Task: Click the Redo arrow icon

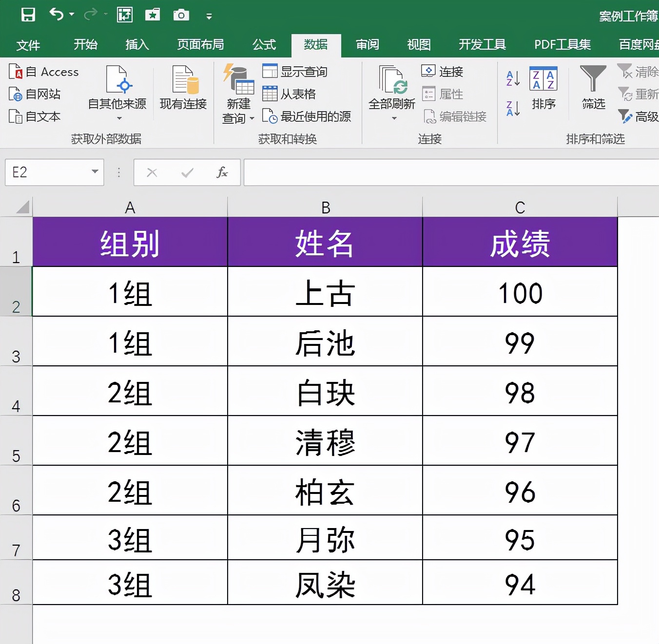Action: 91,15
